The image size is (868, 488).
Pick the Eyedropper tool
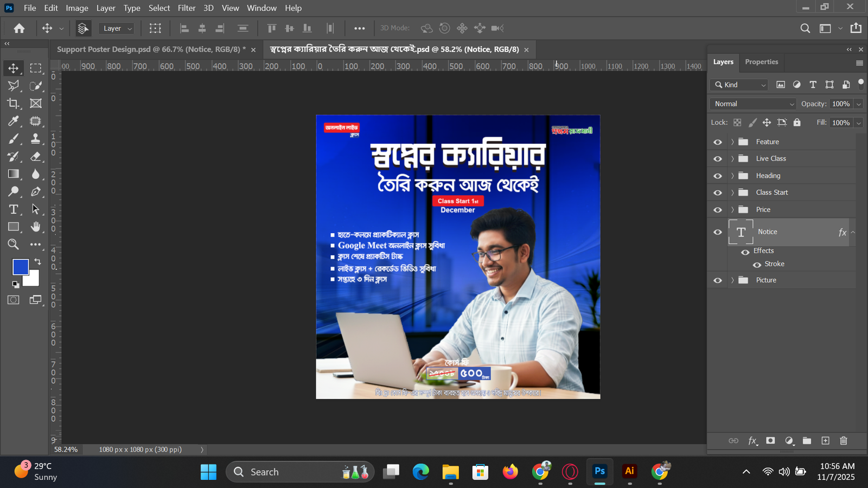click(x=14, y=121)
